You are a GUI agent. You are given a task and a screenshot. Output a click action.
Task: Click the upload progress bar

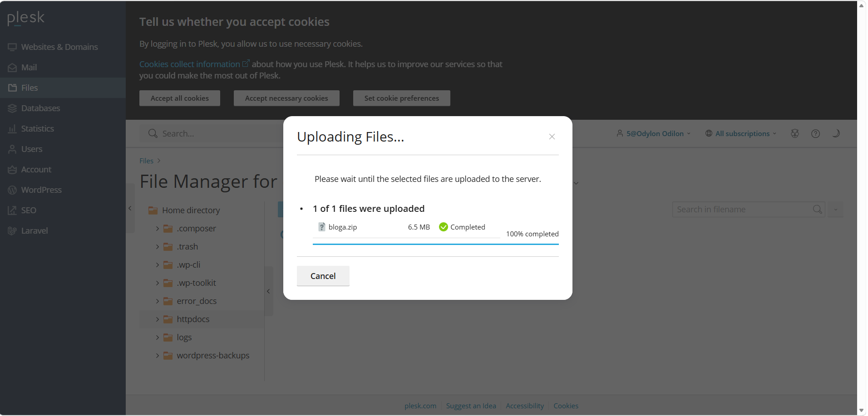click(x=435, y=244)
